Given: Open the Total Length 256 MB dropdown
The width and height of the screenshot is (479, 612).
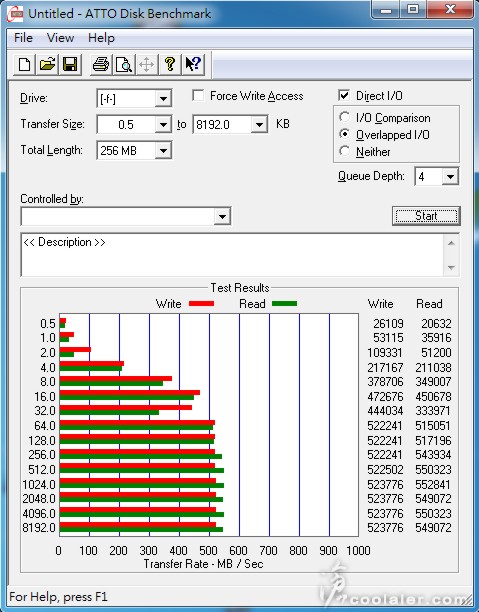Looking at the screenshot, I should point(164,151).
